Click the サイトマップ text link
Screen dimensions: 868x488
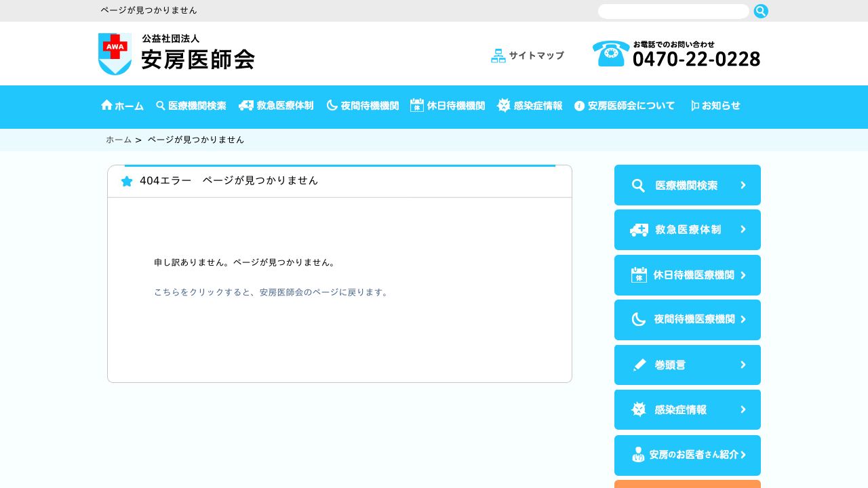pyautogui.click(x=536, y=56)
